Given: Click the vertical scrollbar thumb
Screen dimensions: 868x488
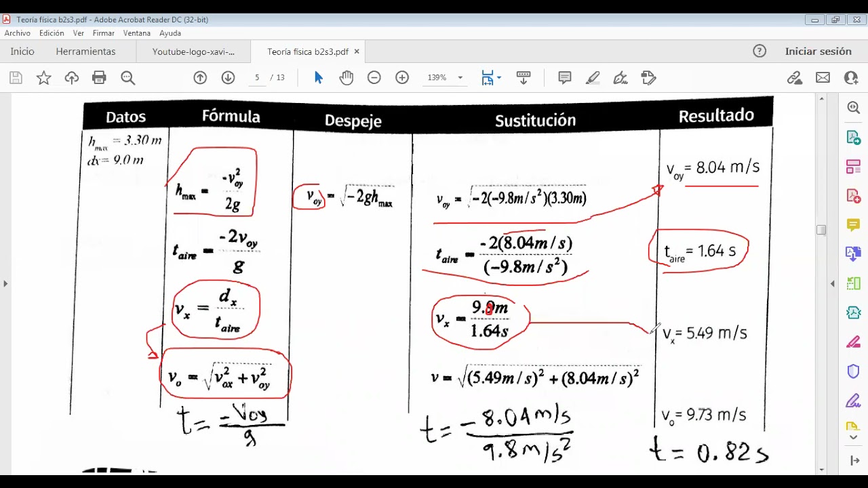Looking at the screenshot, I should coord(821,230).
